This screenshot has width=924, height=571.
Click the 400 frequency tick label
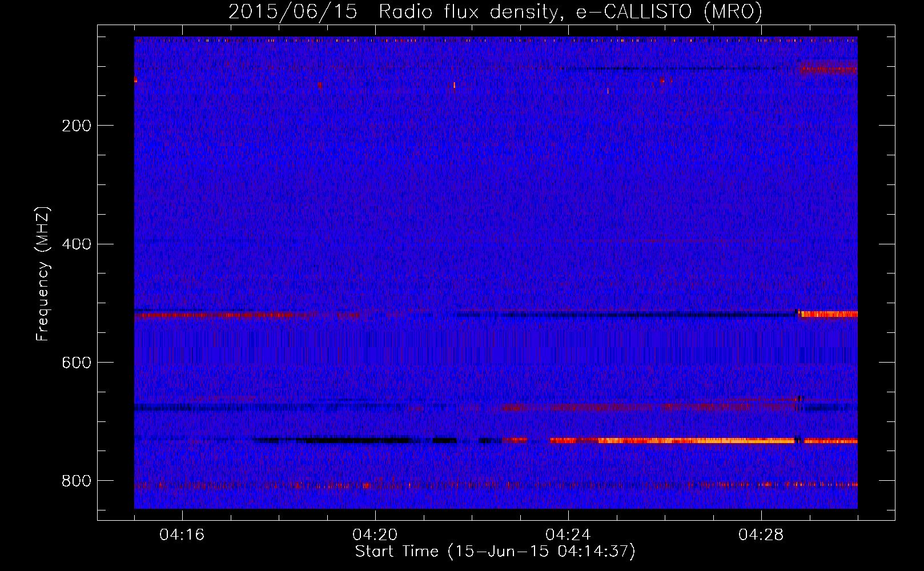[x=77, y=244]
